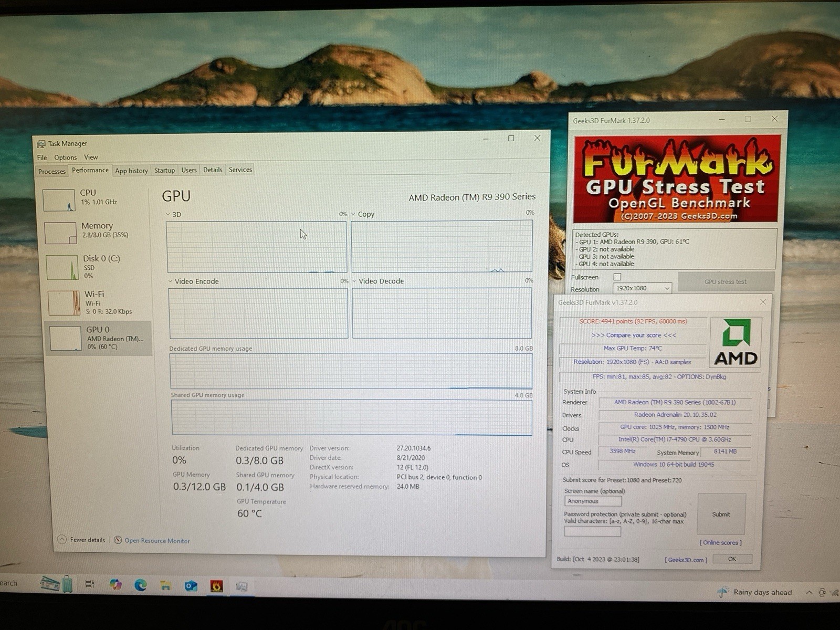Click the Screen name Anonymous field
Screen dimensions: 840x630
(593, 501)
